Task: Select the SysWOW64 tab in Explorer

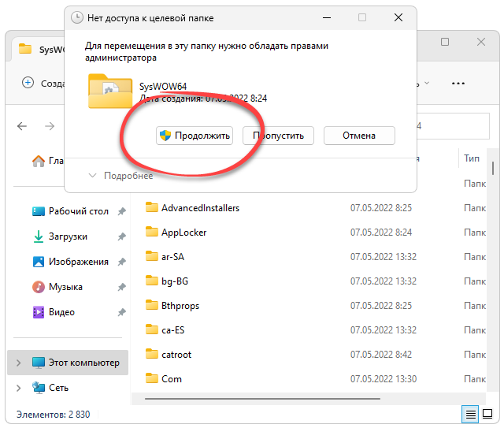Action: point(38,49)
